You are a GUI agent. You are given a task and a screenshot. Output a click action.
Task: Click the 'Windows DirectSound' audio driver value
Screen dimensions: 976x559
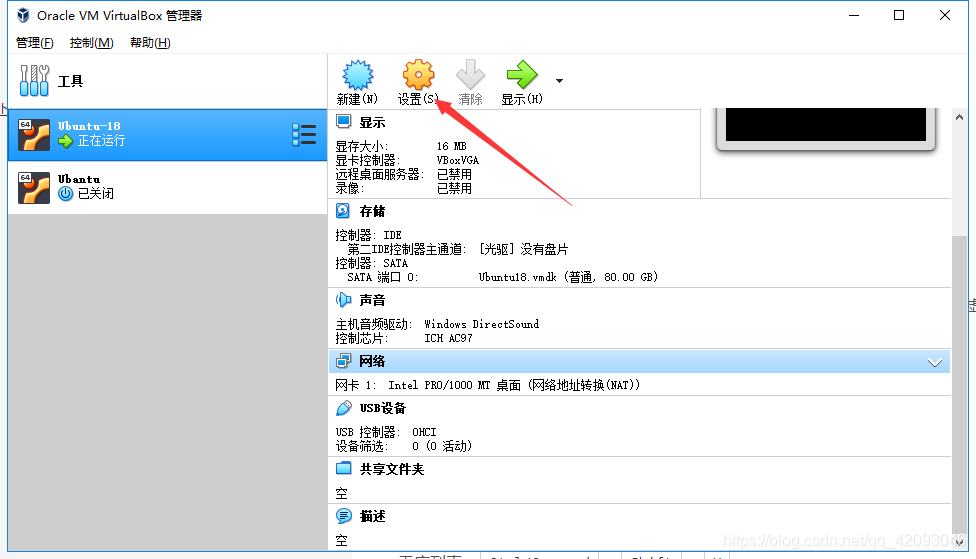(482, 324)
